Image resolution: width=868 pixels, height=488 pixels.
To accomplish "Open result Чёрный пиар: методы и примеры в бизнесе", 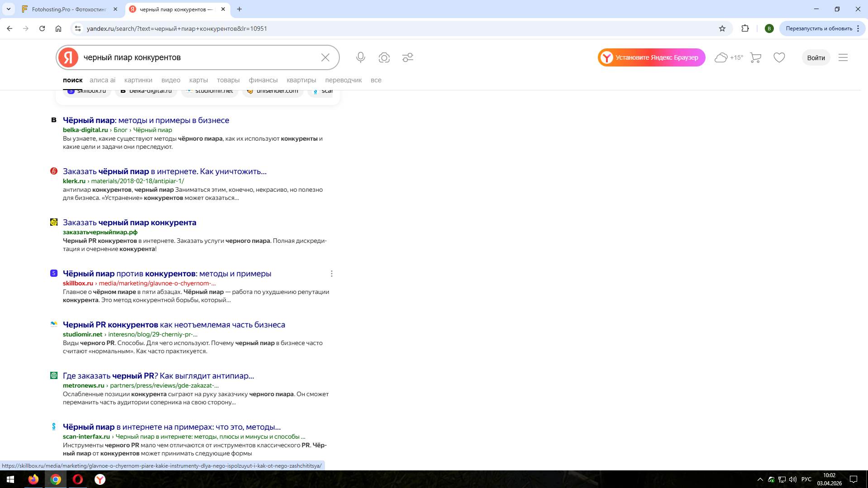I will [146, 120].
